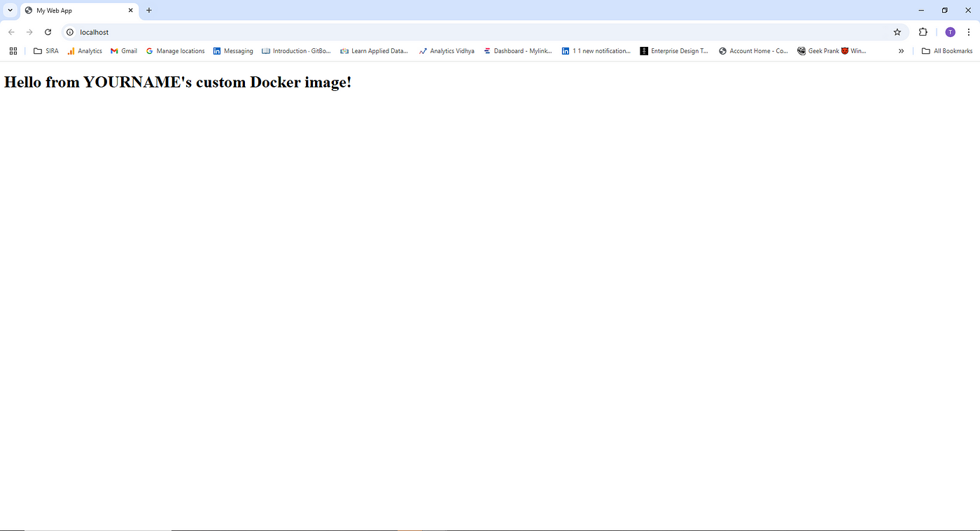The height and width of the screenshot is (531, 980).
Task: Bookmark this page with star icon
Action: tap(897, 32)
